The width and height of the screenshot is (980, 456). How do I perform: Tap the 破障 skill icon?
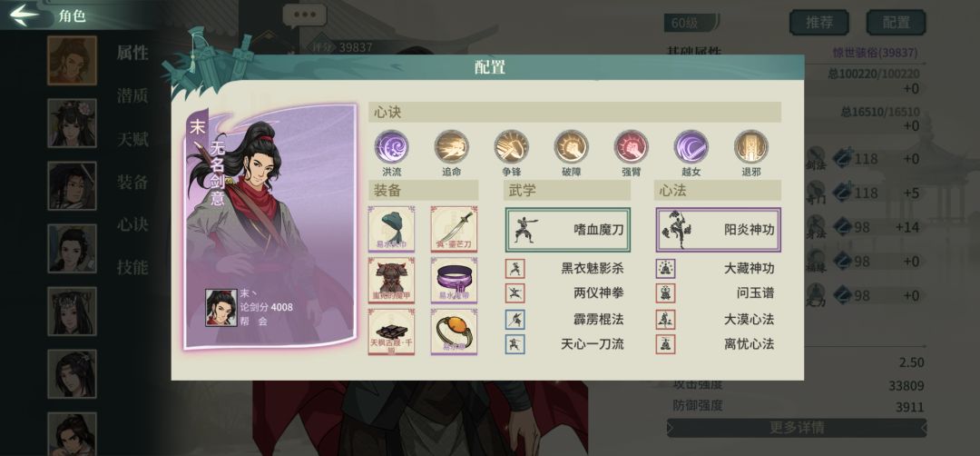572,147
